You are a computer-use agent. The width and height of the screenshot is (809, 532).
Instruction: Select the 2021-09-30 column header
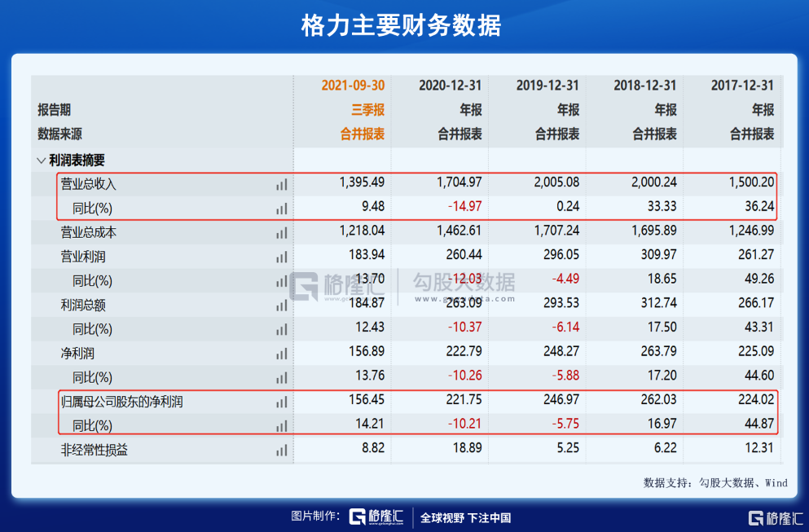pyautogui.click(x=353, y=86)
